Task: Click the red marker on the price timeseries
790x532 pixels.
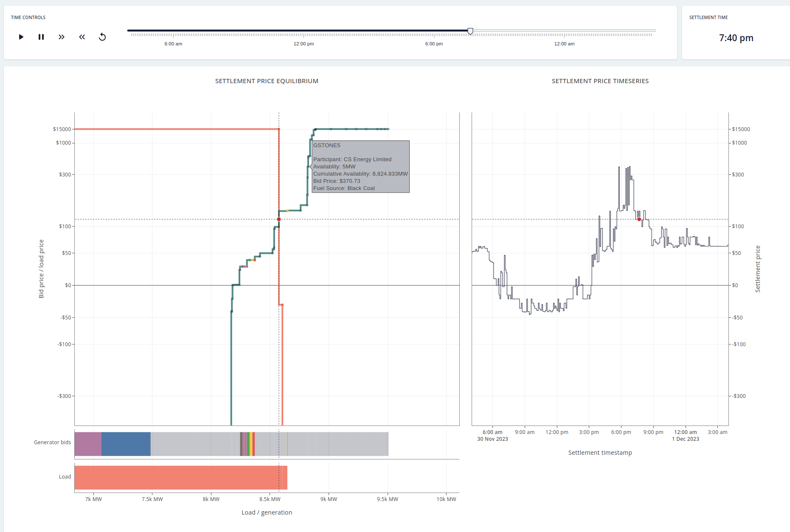Action: [639, 219]
